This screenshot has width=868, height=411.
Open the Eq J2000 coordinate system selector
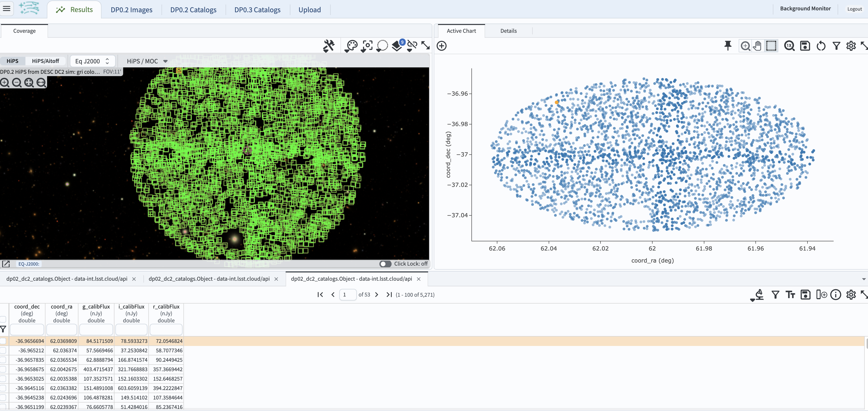coord(93,61)
